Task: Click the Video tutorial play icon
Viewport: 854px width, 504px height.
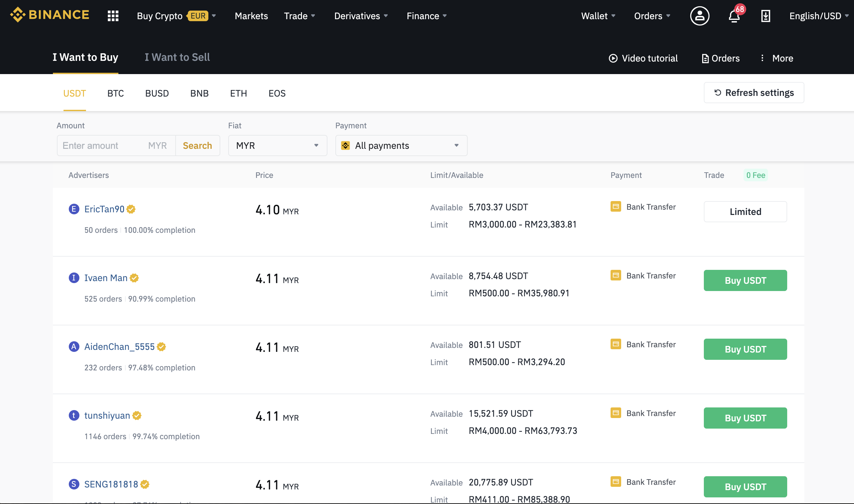Action: tap(613, 58)
